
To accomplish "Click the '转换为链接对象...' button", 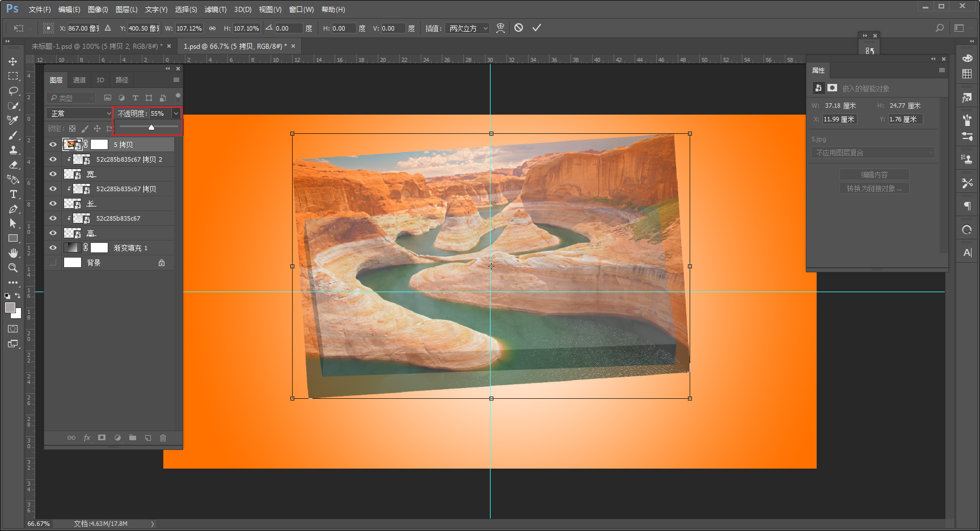I will pyautogui.click(x=875, y=188).
